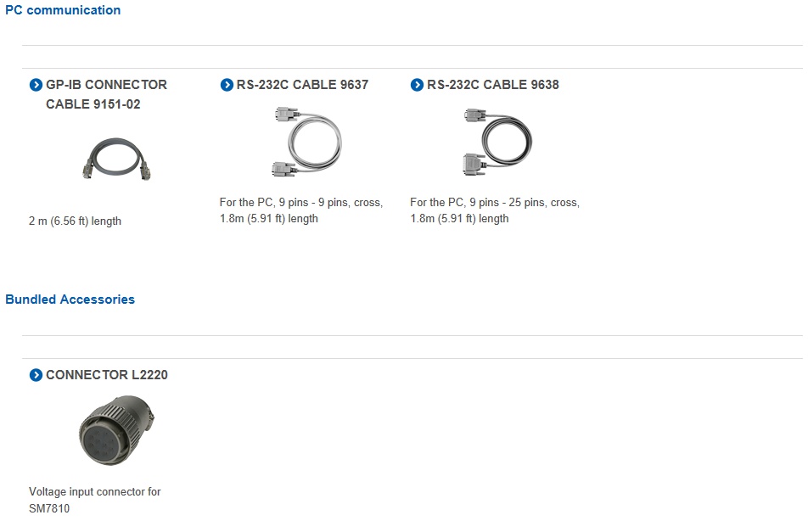Click arrow icon beside RS-232C Cable 9637
Viewport: 808px width, 532px height.
pos(227,85)
